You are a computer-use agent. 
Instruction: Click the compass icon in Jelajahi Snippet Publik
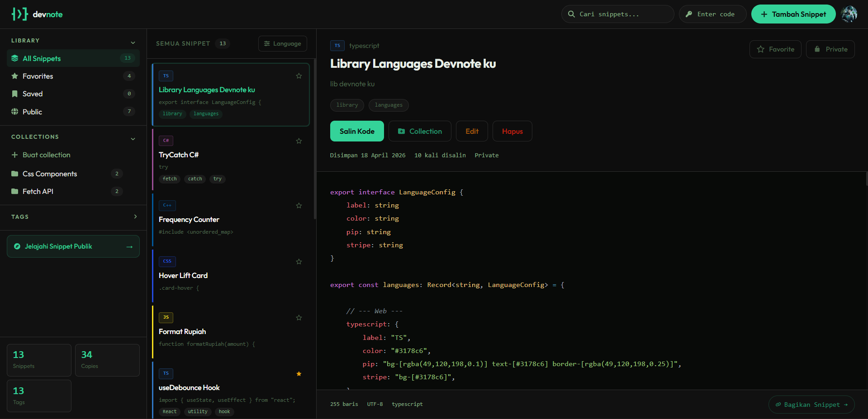click(x=17, y=246)
